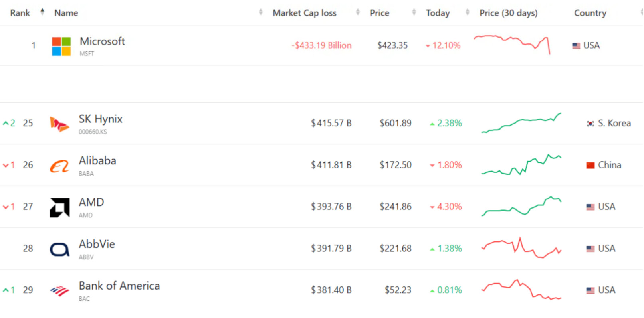Click the Microsoft four-square logo icon
This screenshot has height=318, width=644.
click(61, 46)
